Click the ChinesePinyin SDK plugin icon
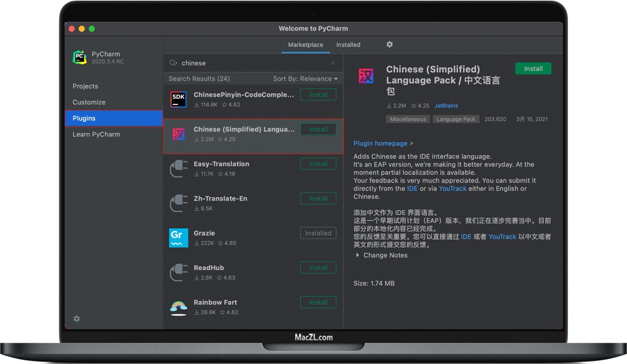The height and width of the screenshot is (364, 627). (x=178, y=99)
